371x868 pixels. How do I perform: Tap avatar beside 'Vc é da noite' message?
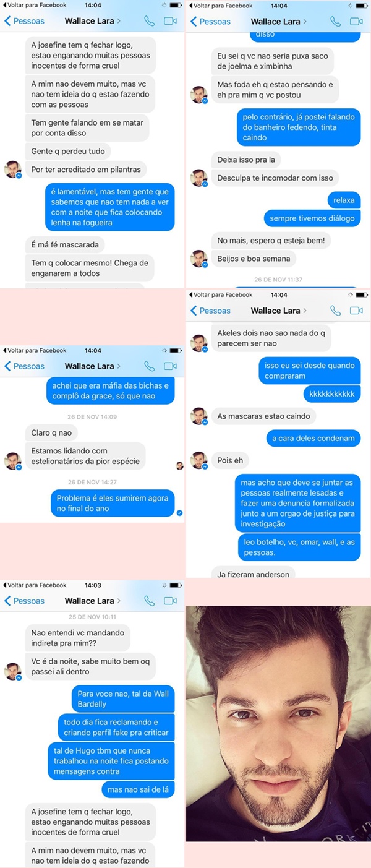coord(13,671)
